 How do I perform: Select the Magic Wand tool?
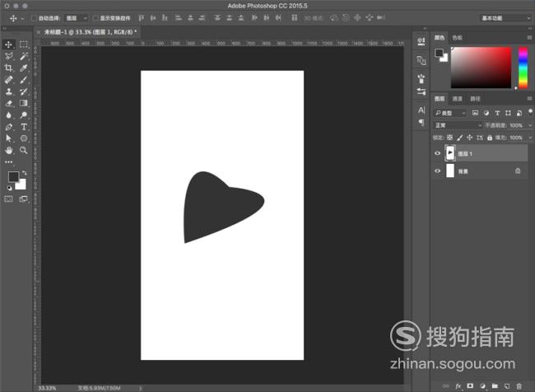tap(24, 56)
